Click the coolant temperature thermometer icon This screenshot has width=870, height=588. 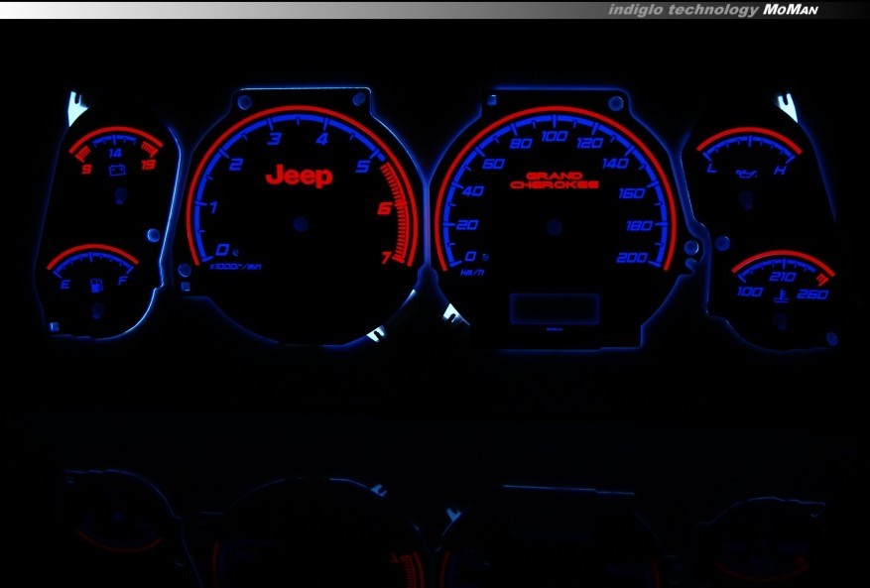pyautogui.click(x=782, y=295)
